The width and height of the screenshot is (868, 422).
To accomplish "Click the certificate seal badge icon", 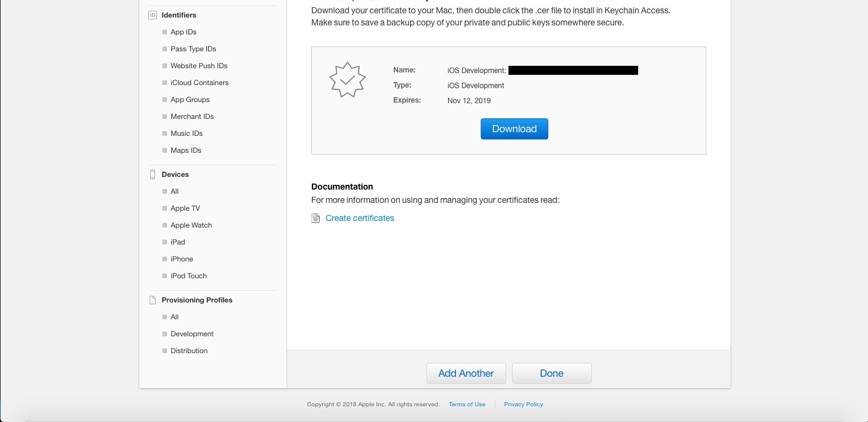I will [x=347, y=80].
